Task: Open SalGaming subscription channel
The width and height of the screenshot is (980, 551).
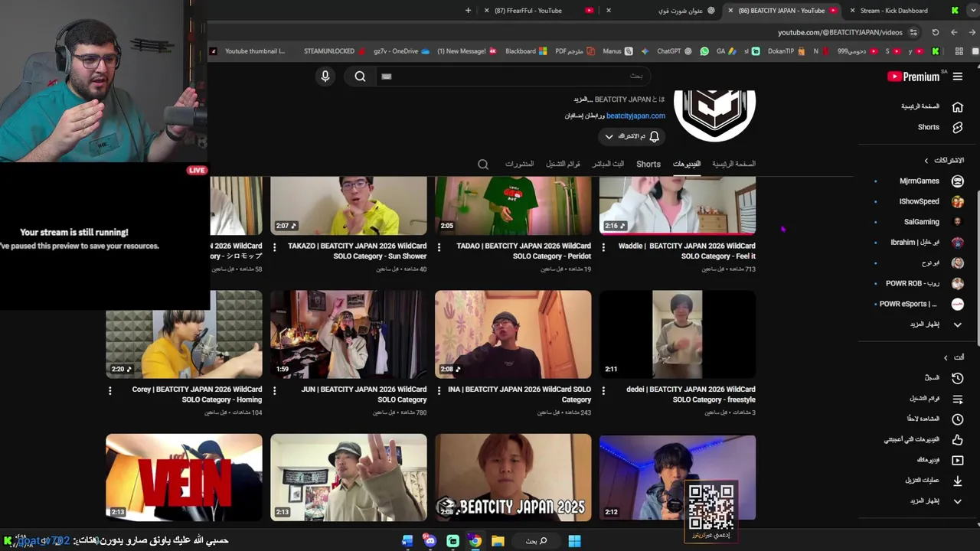Action: [919, 222]
